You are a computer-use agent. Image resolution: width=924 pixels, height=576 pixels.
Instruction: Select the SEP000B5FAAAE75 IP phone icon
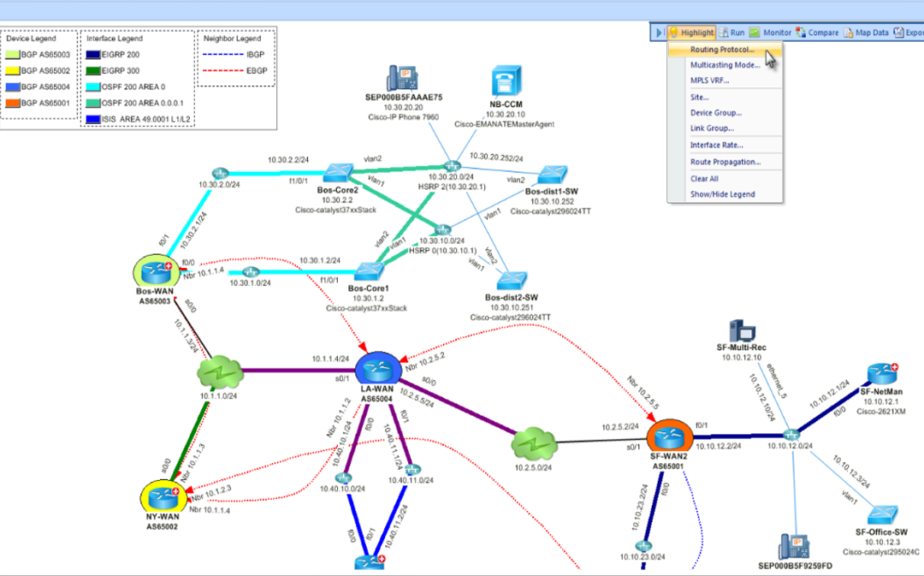403,78
